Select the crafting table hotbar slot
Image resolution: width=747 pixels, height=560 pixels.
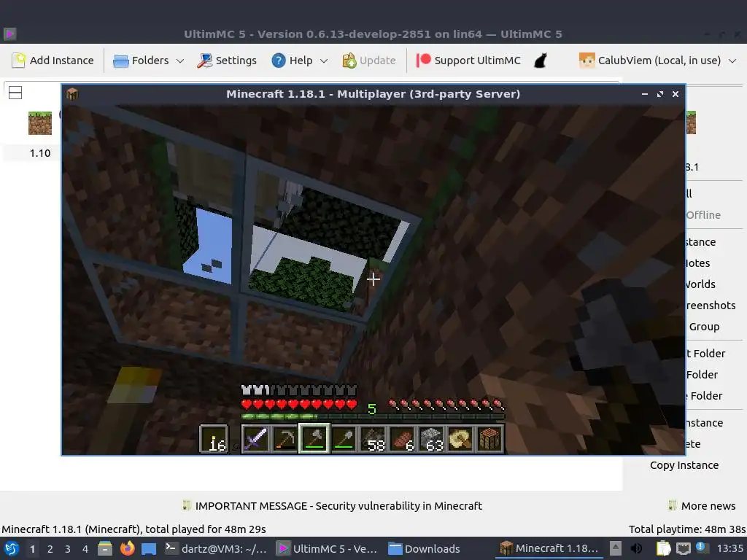pyautogui.click(x=489, y=438)
